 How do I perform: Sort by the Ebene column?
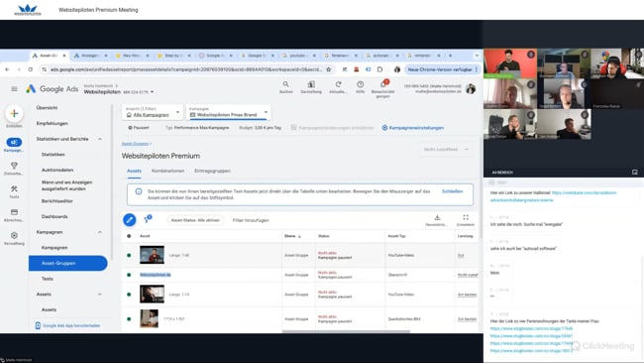click(x=293, y=236)
